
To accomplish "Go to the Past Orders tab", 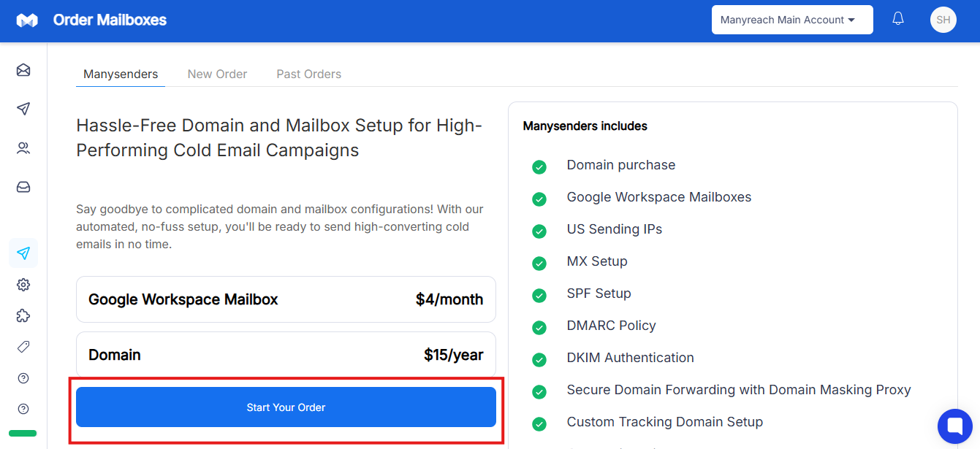I will pos(308,74).
